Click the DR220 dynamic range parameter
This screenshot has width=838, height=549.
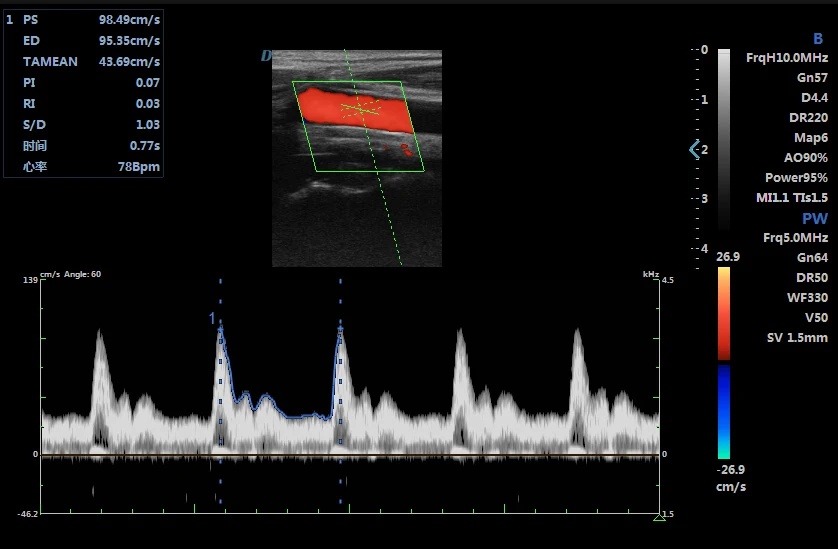[x=808, y=118]
